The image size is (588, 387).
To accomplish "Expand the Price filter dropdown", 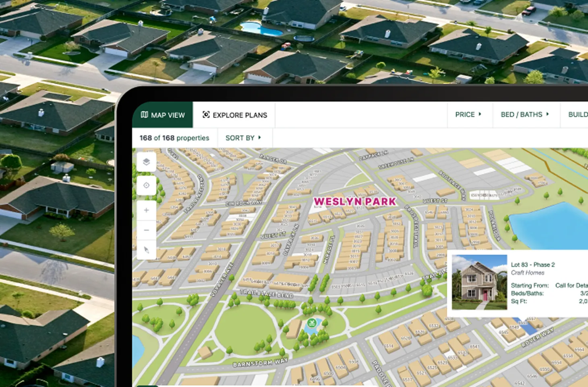I will 468,114.
